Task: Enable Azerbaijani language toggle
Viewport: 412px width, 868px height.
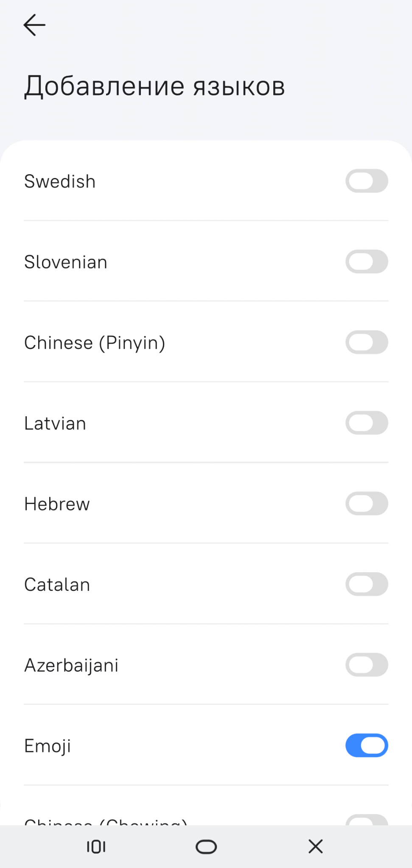Action: 367,665
